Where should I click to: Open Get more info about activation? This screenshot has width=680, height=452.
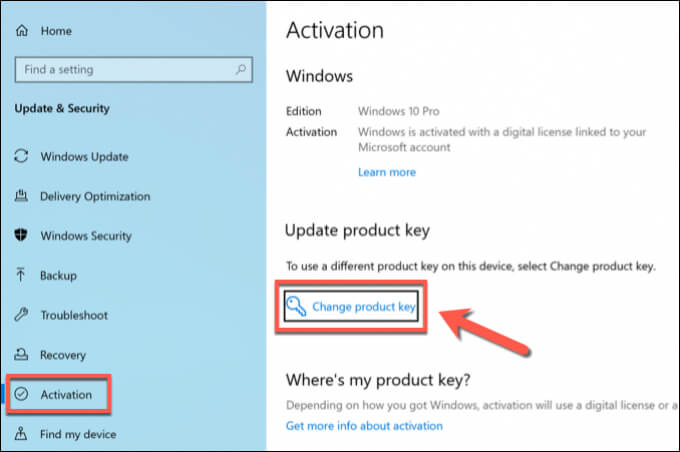(364, 426)
